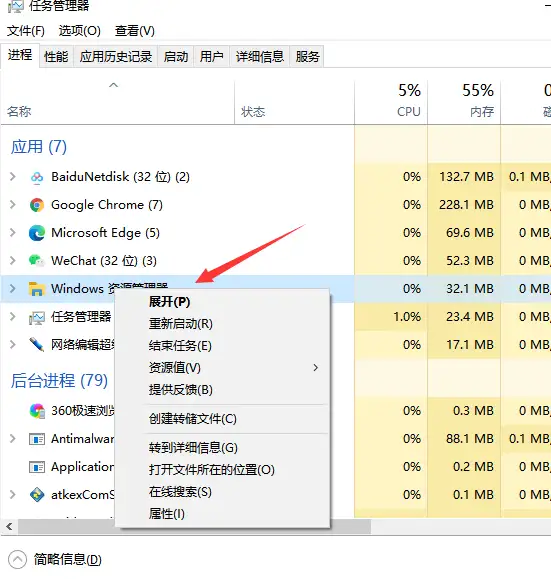This screenshot has height=579, width=551.
Task: Switch to the 详细信息 tab
Action: [260, 56]
